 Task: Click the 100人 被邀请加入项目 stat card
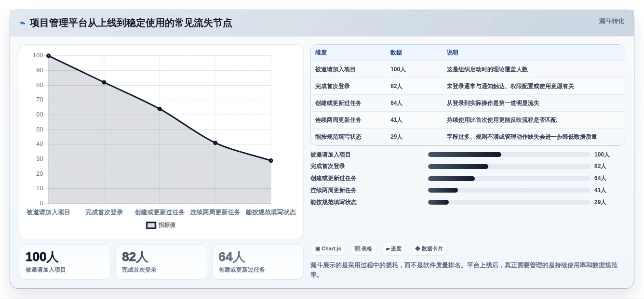click(x=65, y=262)
